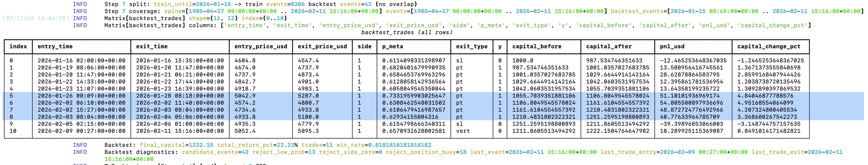
Task: Click the capital_before column header
Action: [536, 47]
